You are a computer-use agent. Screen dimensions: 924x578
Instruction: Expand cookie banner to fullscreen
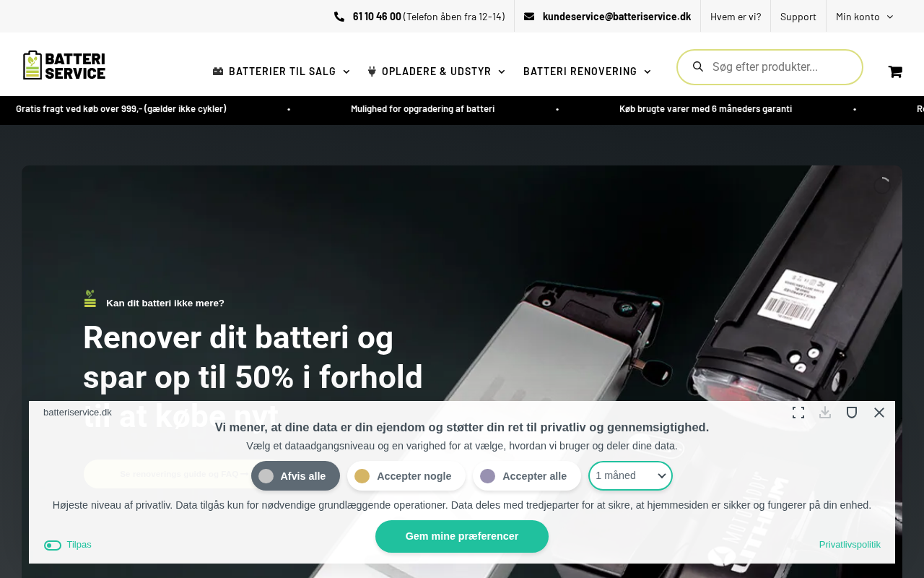click(798, 413)
